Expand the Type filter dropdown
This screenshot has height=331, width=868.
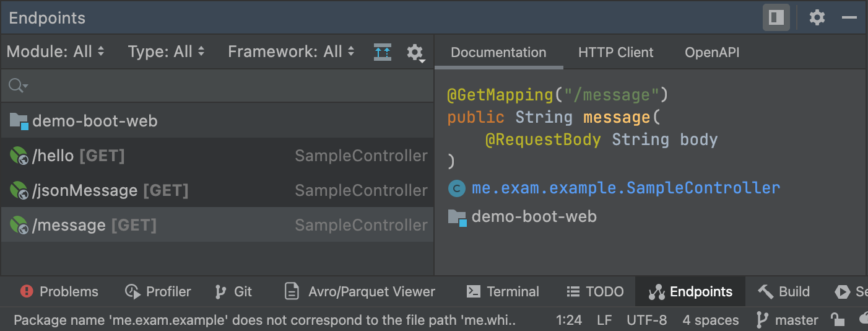(x=166, y=51)
